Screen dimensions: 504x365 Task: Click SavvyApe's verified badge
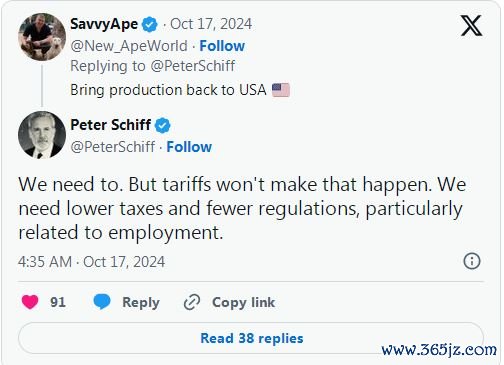(x=150, y=24)
